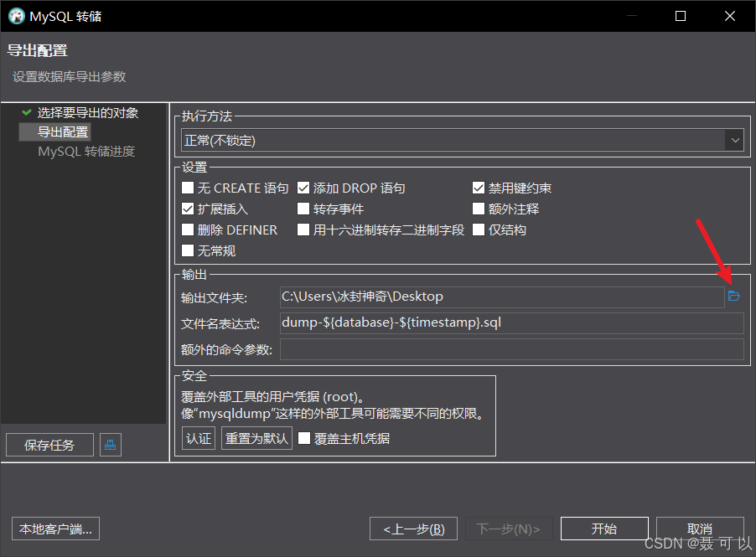Enable the 转存事件 checkbox
Screen dimensions: 756x557
303,209
